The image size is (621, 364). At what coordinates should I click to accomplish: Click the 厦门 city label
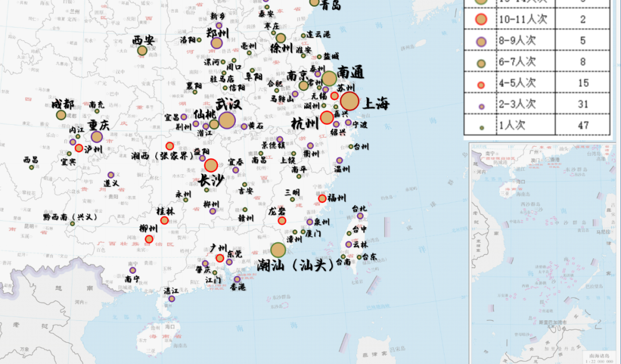pyautogui.click(x=313, y=233)
